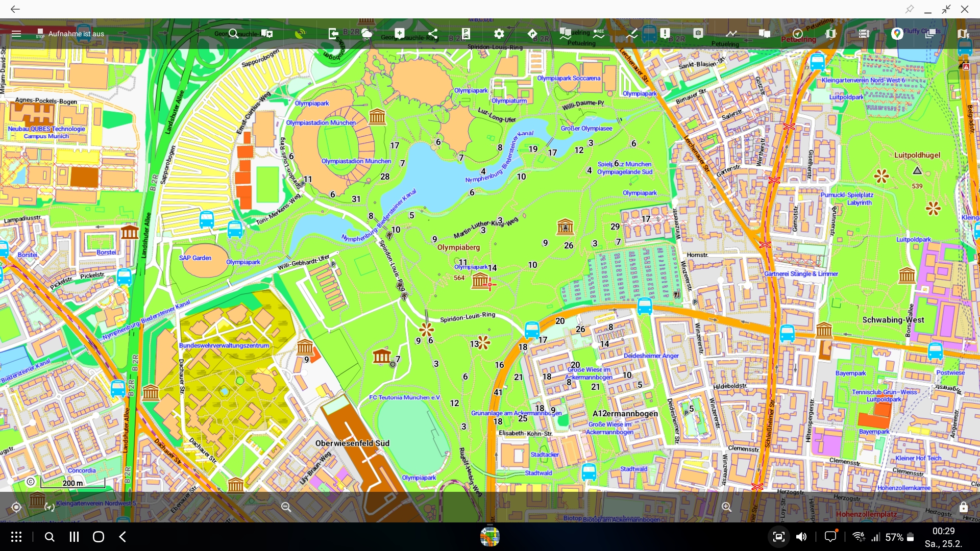Click the Olympiapark Soccarena label
Viewport: 980px width, 551px height.
coord(569,78)
